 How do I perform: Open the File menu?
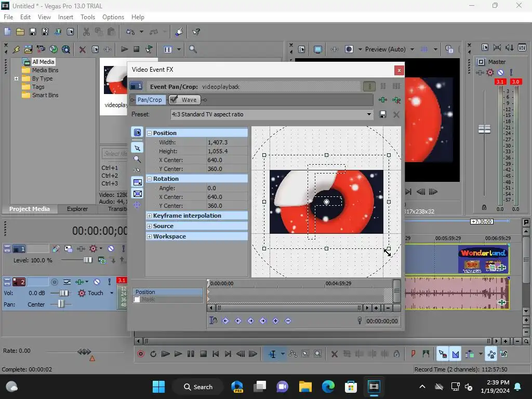[8, 17]
